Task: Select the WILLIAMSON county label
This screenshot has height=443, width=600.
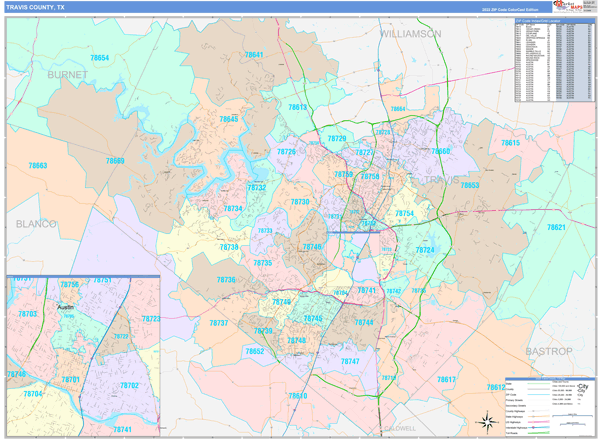Action: click(410, 33)
